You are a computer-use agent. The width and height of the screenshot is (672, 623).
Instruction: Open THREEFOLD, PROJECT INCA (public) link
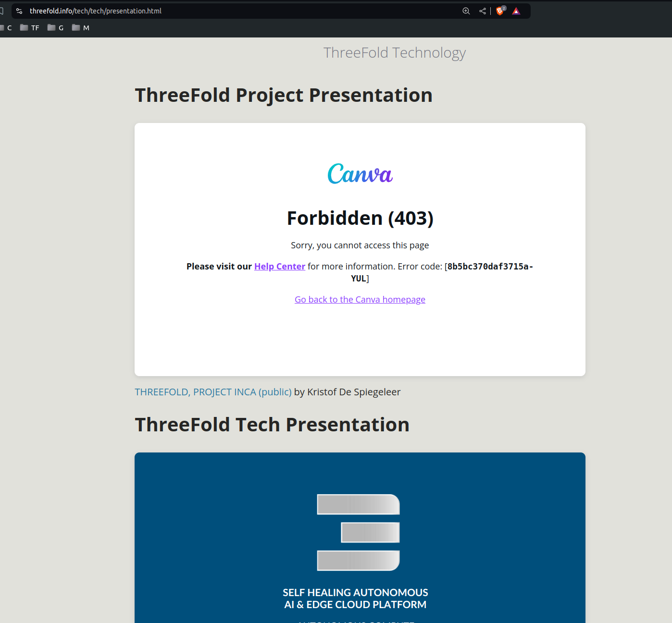(213, 392)
